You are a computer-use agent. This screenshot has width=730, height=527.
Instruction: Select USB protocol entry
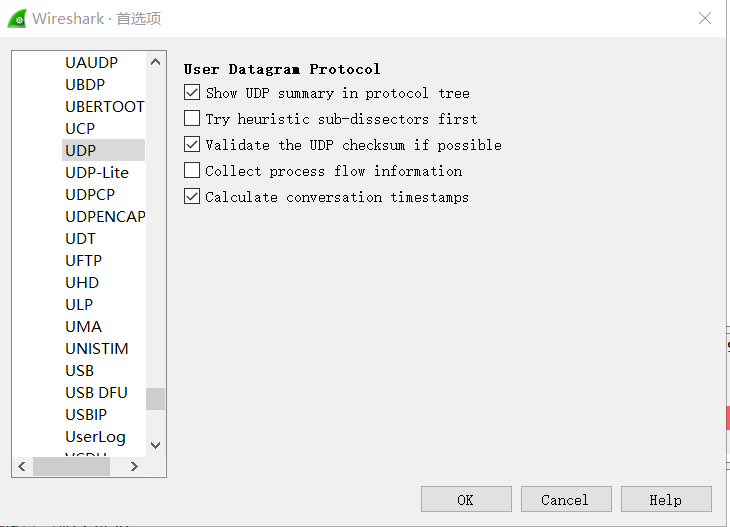(x=80, y=370)
